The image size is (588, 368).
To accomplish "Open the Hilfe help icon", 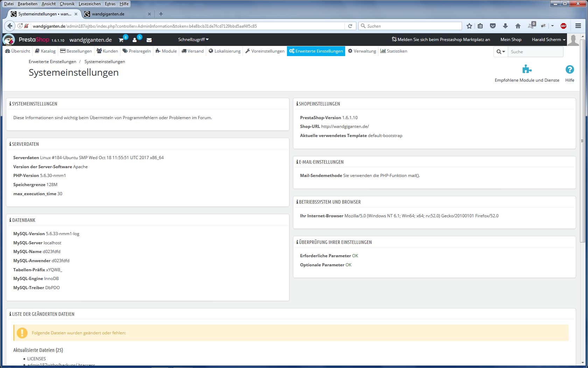I will 570,74.
